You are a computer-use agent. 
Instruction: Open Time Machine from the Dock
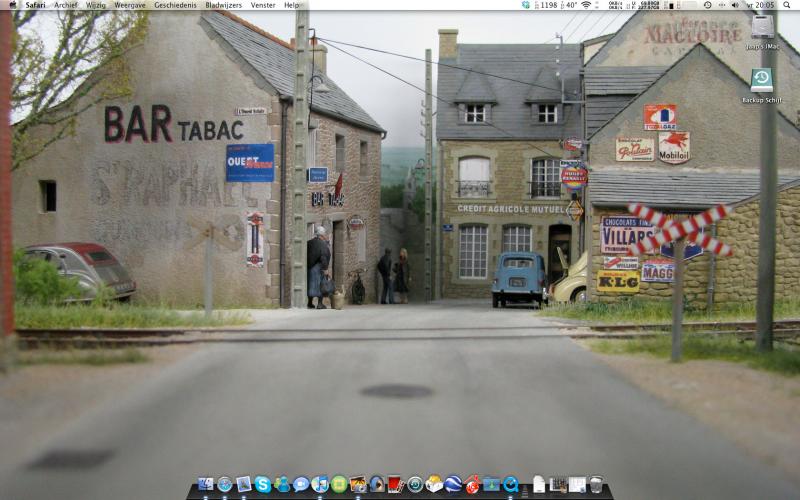pyautogui.click(x=415, y=484)
